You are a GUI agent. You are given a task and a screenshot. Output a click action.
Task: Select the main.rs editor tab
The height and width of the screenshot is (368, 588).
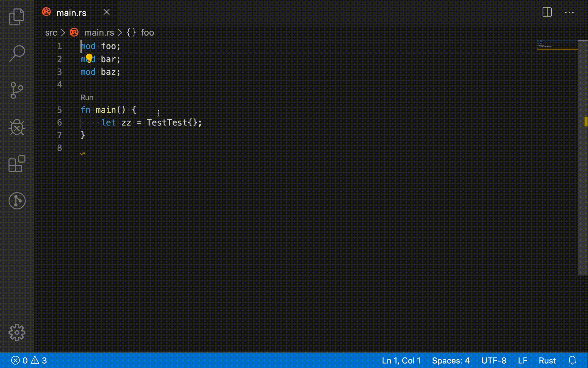tap(71, 13)
